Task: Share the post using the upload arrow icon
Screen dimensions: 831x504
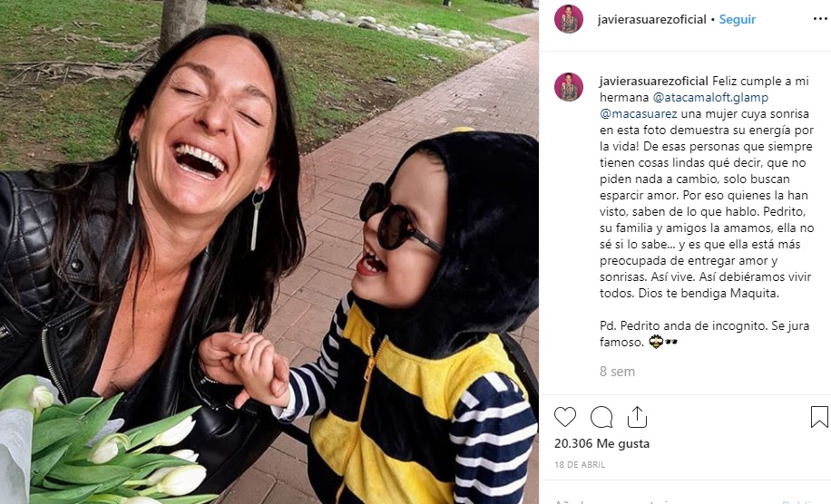Action: pyautogui.click(x=637, y=417)
